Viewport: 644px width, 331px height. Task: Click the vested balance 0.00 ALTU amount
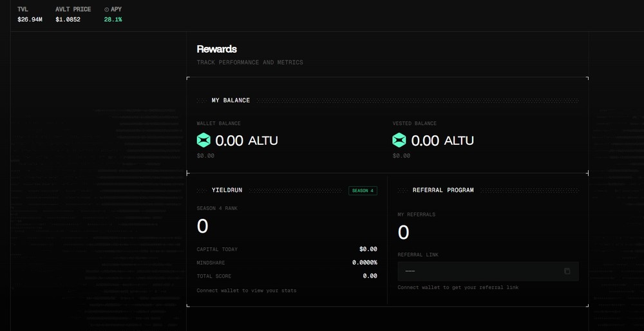tap(442, 140)
